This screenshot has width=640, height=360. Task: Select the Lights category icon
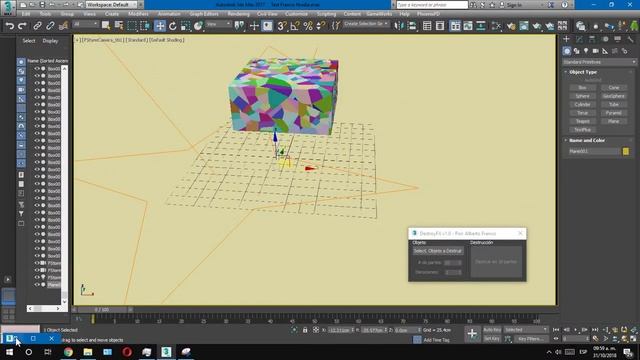point(586,51)
